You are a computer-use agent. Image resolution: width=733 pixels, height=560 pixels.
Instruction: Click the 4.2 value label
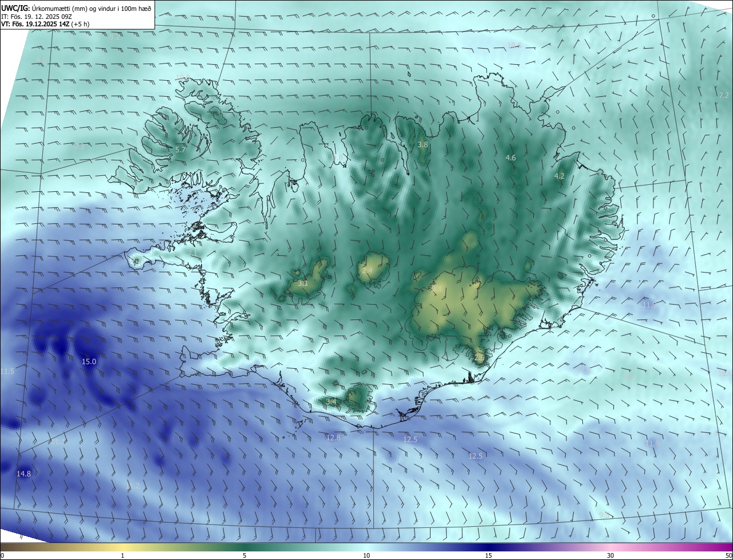pos(559,176)
